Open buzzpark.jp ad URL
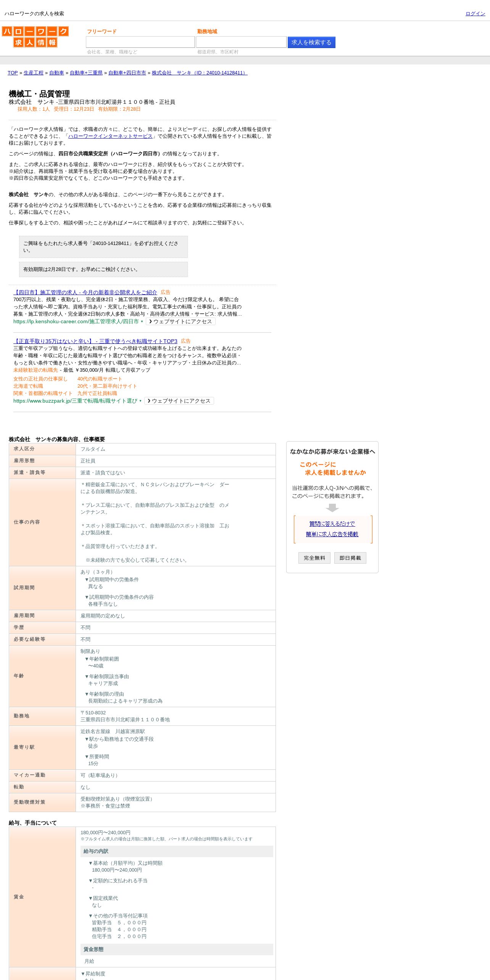Viewport: 490px width, 980px height. coord(75,401)
